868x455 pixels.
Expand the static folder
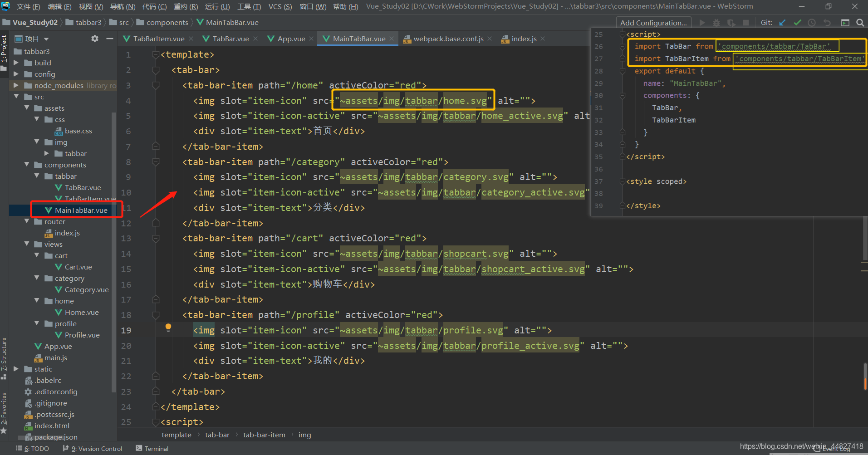[x=16, y=369]
